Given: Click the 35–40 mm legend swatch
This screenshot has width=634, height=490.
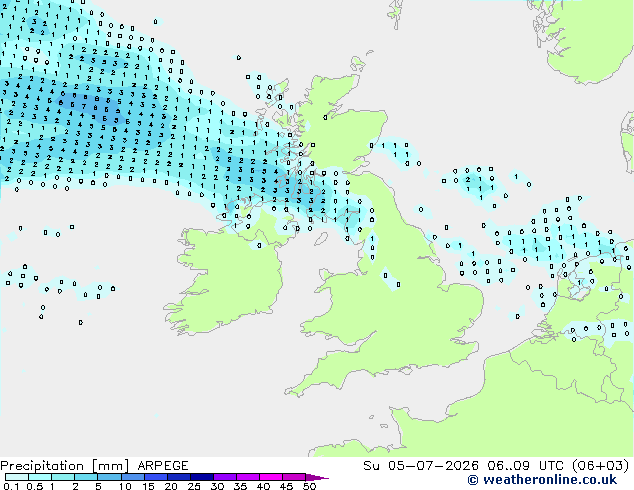Looking at the screenshot, I should click(x=247, y=477).
